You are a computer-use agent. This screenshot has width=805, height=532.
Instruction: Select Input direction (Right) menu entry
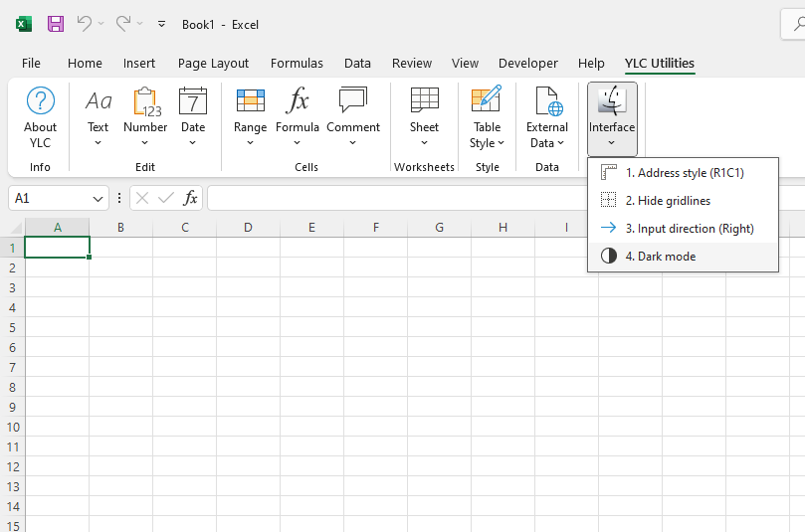[689, 229]
